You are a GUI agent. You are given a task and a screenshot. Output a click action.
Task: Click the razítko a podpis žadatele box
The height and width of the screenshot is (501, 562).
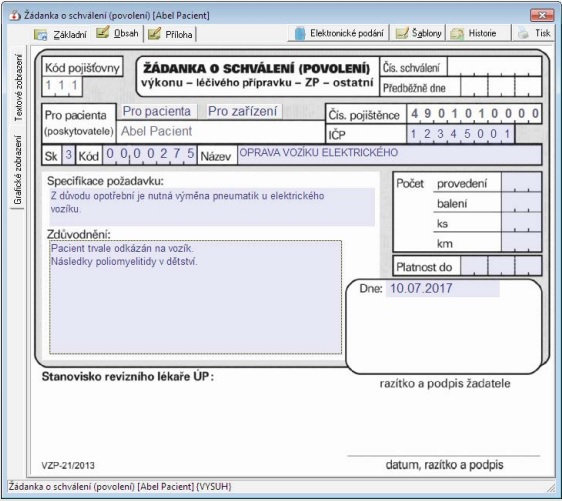(444, 326)
